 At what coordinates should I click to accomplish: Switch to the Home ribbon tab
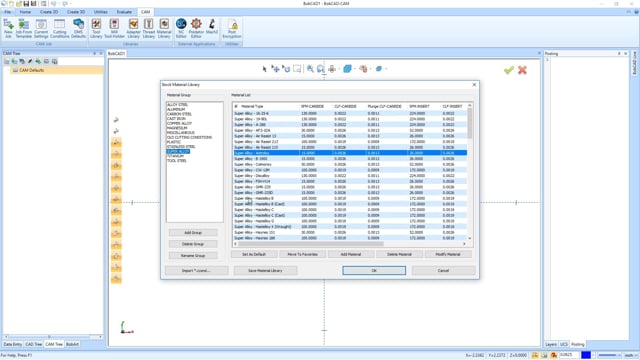(x=25, y=12)
